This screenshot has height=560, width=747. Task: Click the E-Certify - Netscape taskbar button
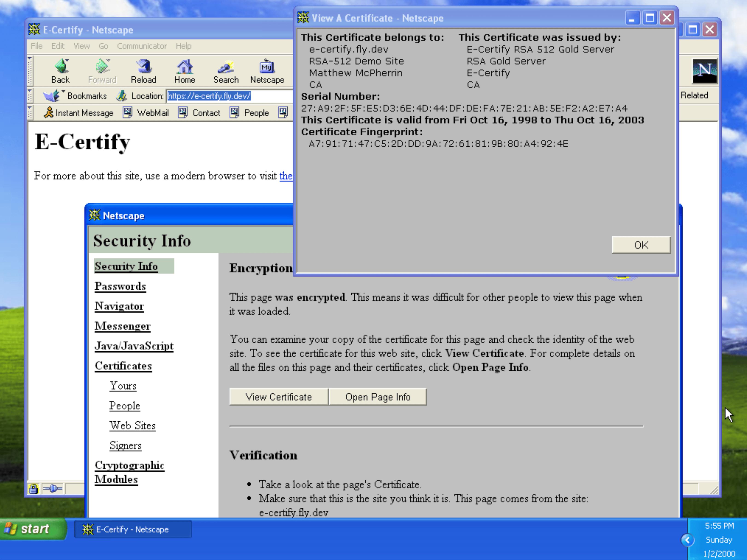pyautogui.click(x=133, y=529)
